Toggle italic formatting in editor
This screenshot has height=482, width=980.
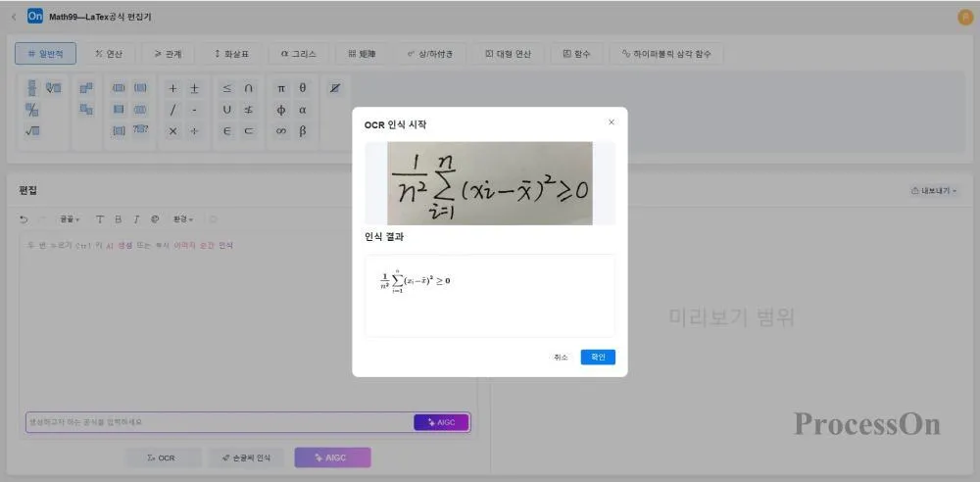pos(136,218)
